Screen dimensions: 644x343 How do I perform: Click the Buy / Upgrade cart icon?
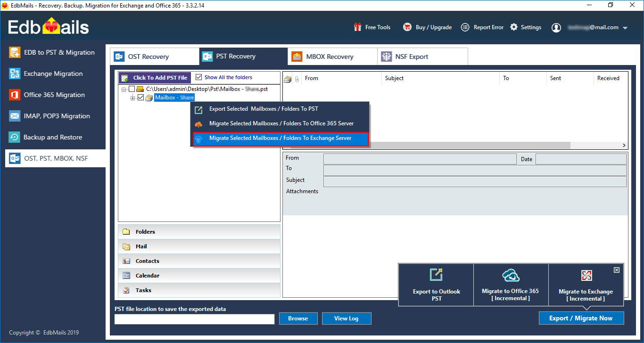[x=407, y=27]
